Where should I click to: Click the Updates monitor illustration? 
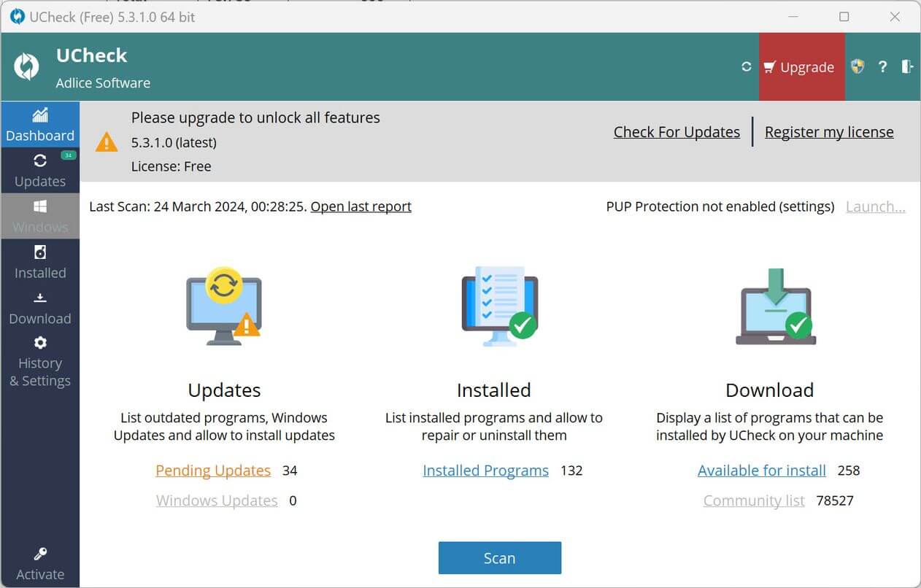coord(223,306)
